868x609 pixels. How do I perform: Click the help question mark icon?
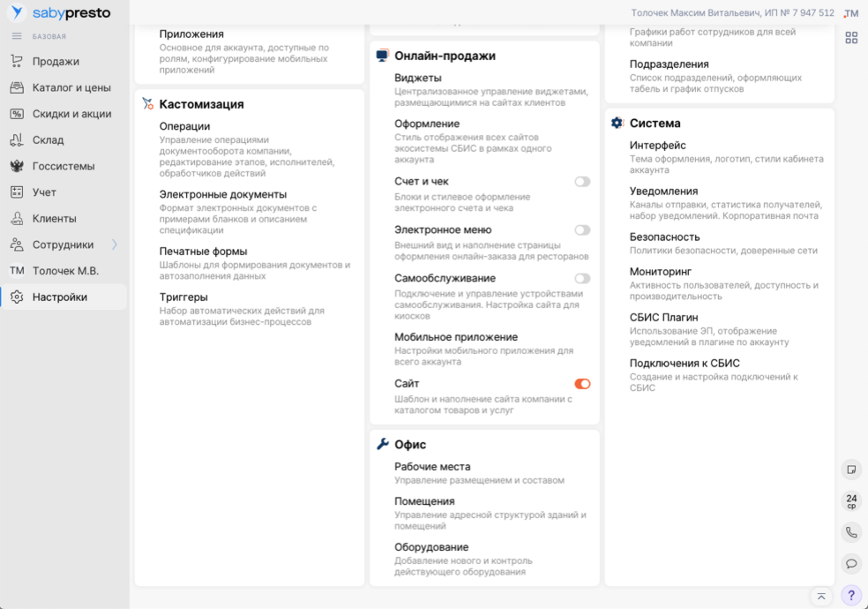pos(851,595)
